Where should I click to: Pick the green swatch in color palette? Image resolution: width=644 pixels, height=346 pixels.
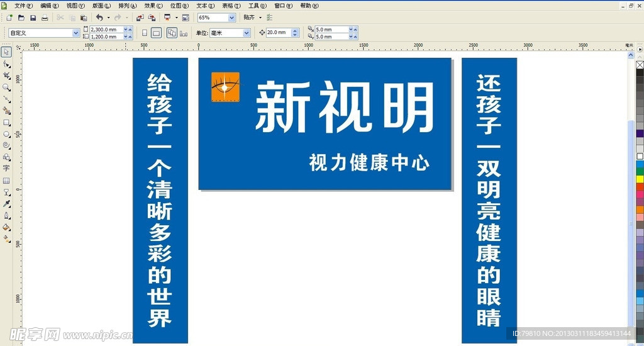point(640,171)
